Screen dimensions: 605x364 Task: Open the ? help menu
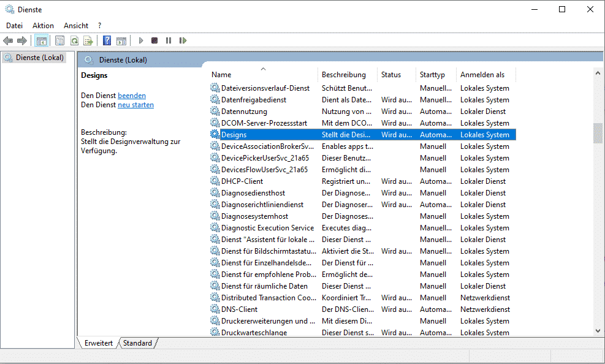click(99, 26)
